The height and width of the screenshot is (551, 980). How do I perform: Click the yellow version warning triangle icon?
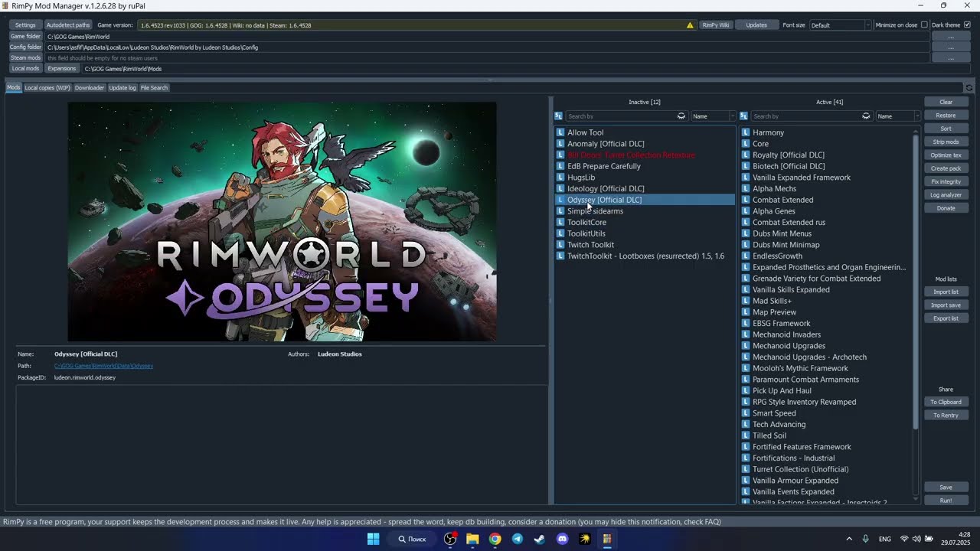tap(690, 25)
